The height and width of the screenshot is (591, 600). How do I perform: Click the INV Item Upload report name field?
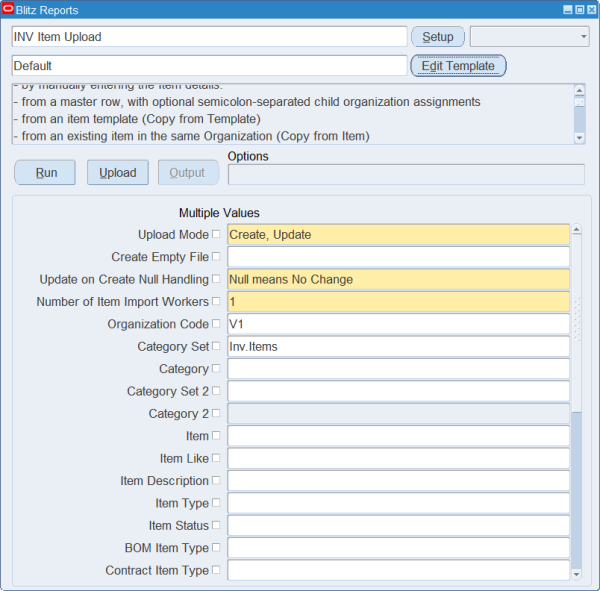pyautogui.click(x=209, y=37)
